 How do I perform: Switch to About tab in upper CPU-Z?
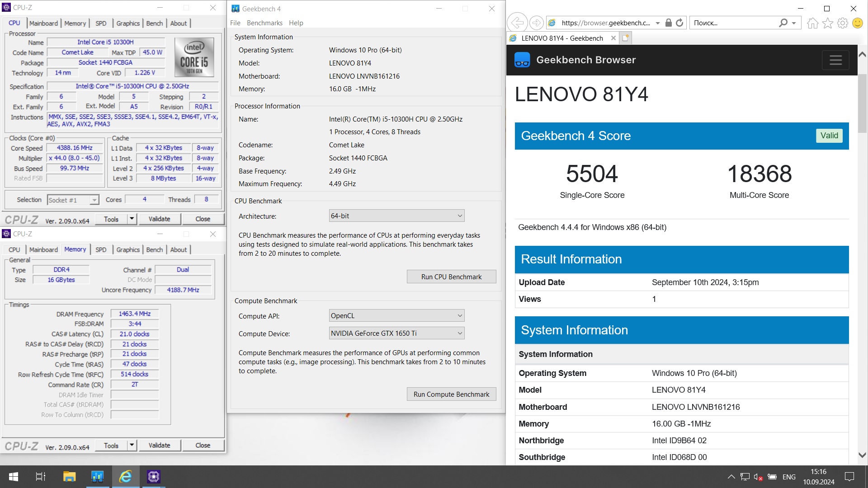pos(178,23)
